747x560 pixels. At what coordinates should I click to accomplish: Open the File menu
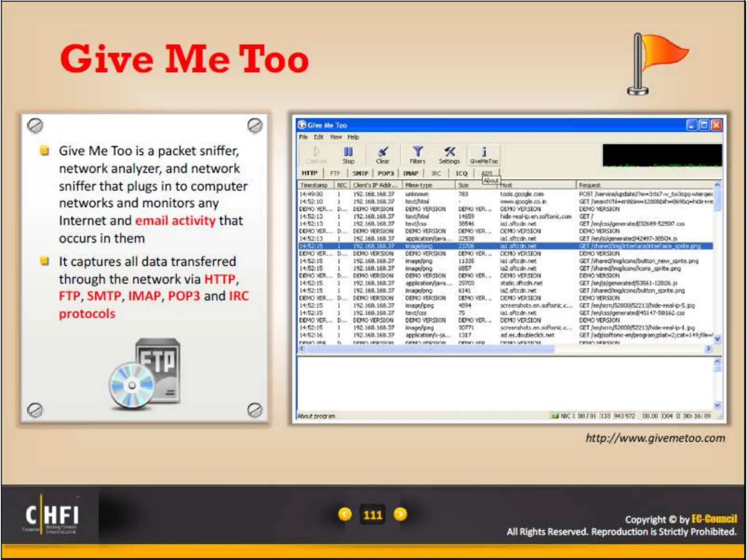(x=303, y=137)
